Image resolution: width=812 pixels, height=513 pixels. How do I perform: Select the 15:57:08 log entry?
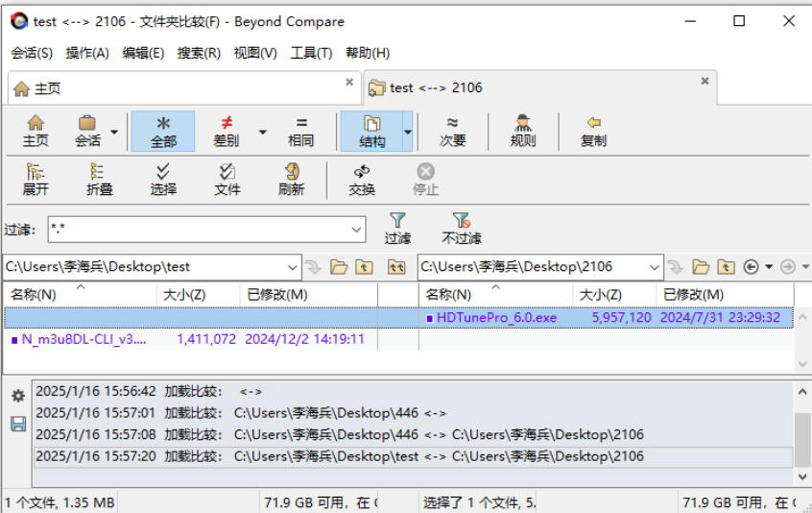click(414, 435)
